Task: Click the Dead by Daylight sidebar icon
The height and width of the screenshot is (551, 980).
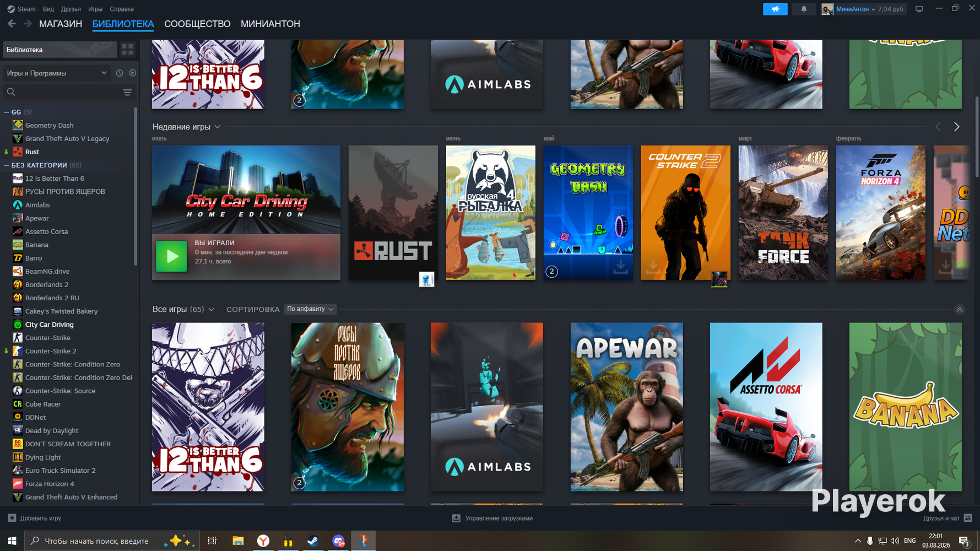Action: click(18, 430)
